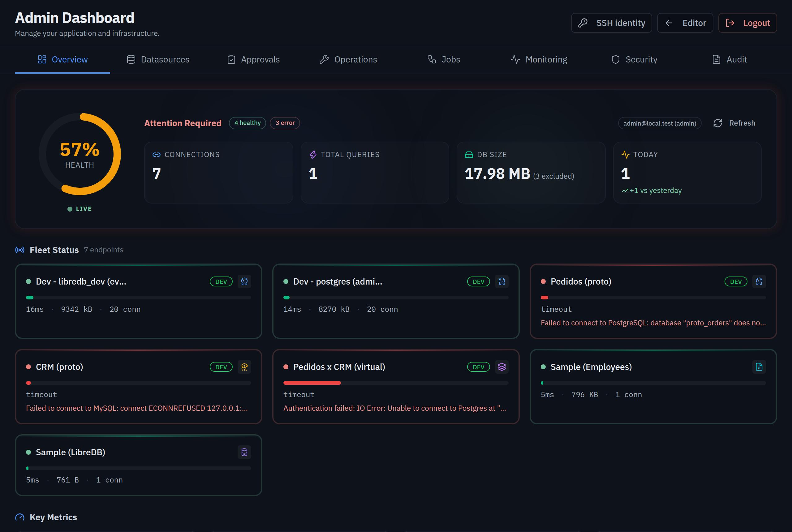Image resolution: width=792 pixels, height=532 pixels.
Task: Open the Jobs tab
Action: point(444,60)
